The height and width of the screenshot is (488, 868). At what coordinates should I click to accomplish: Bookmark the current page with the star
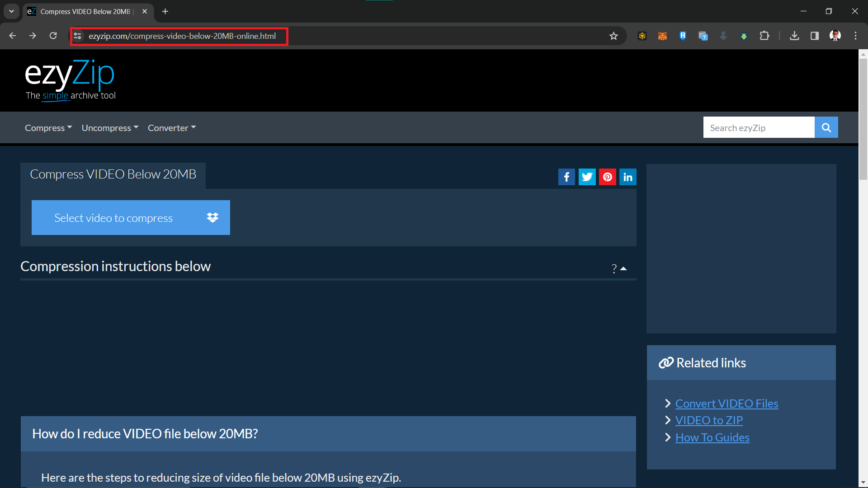[613, 36]
